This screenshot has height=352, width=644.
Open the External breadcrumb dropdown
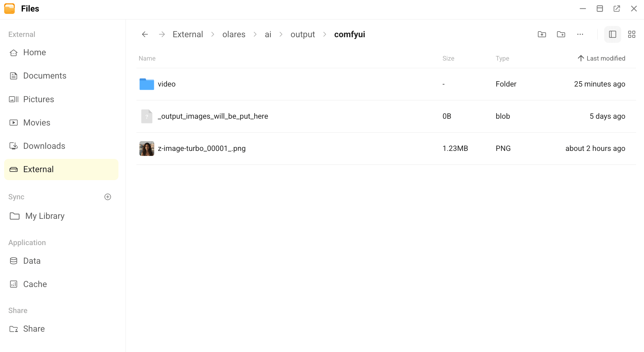pyautogui.click(x=188, y=34)
